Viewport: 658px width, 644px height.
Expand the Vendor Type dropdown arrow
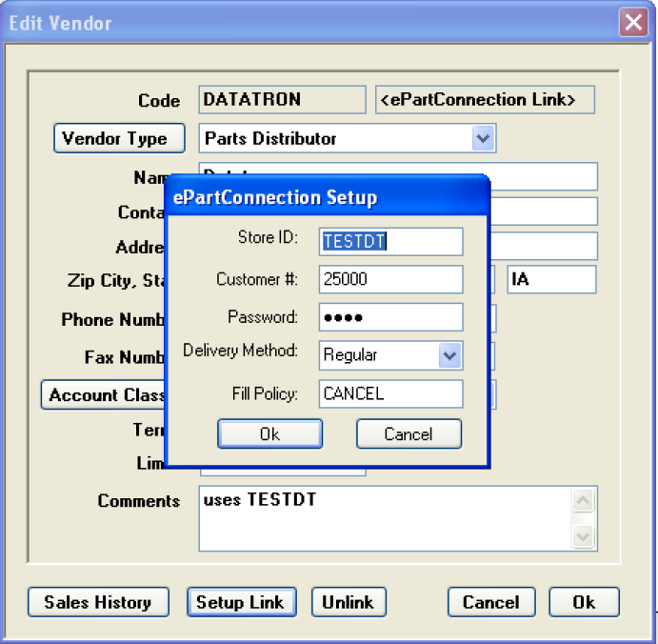(x=483, y=139)
